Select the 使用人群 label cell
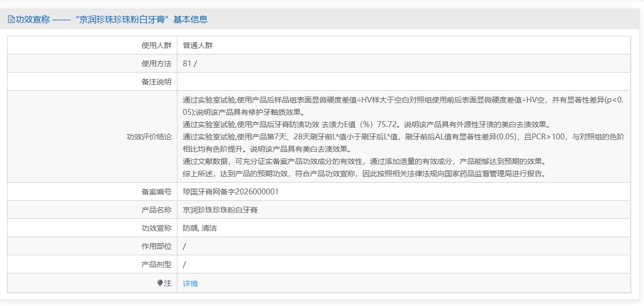This screenshot has height=306, width=644. coord(157,45)
